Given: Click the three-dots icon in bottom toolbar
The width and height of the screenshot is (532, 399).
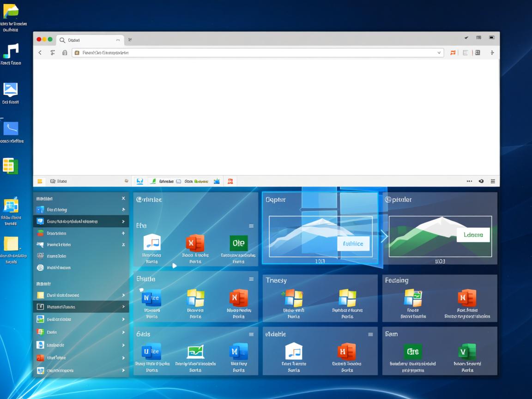Looking at the screenshot, I should pyautogui.click(x=469, y=181).
